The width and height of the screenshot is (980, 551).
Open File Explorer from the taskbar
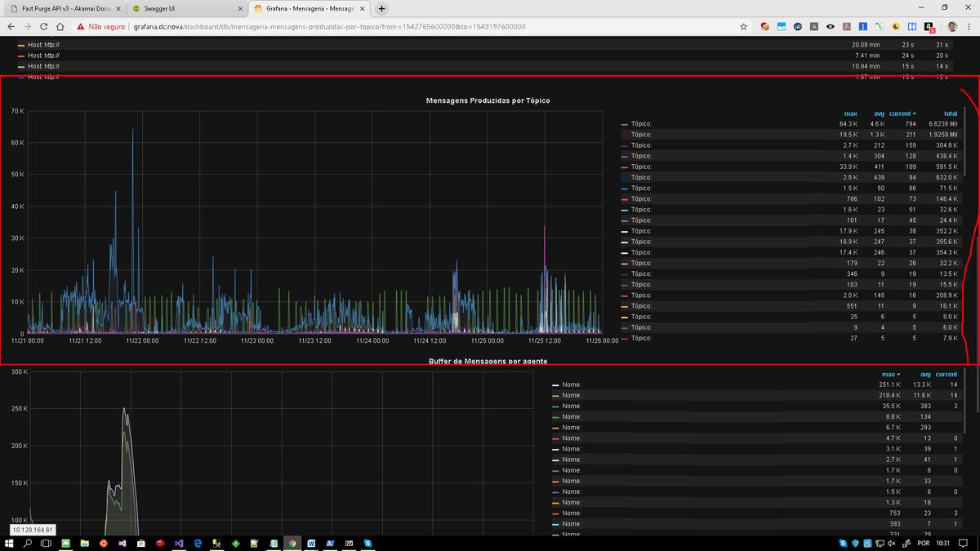[85, 543]
